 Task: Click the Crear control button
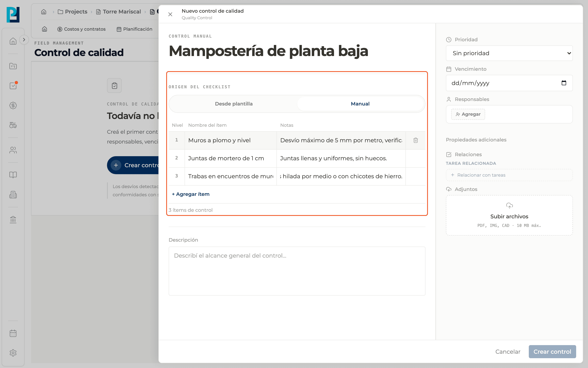point(552,352)
